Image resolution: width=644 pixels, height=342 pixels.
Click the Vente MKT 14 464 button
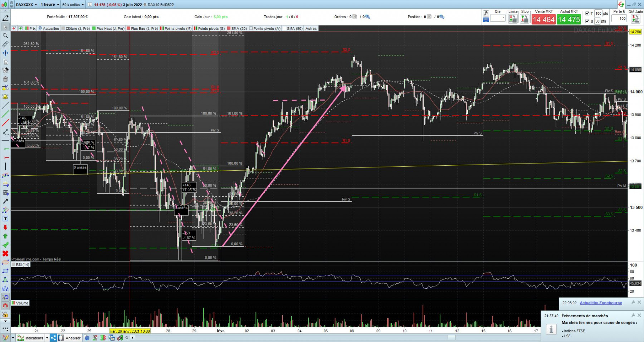[543, 19]
